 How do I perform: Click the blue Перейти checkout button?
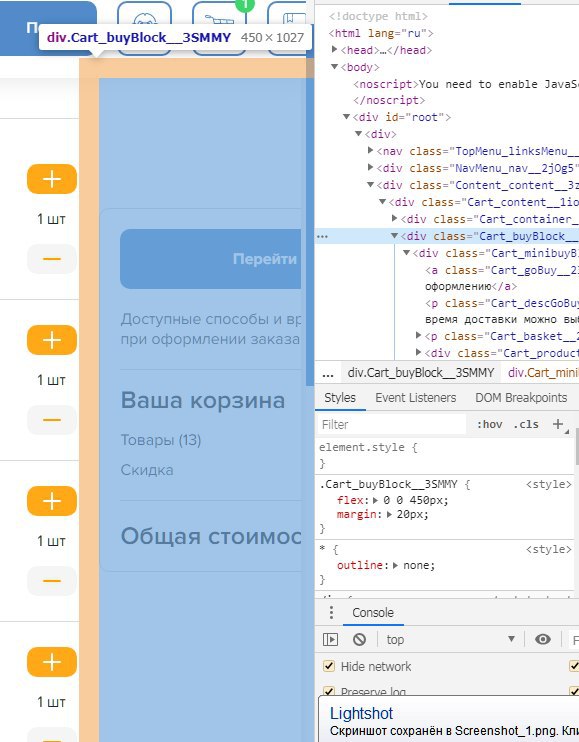pos(211,259)
